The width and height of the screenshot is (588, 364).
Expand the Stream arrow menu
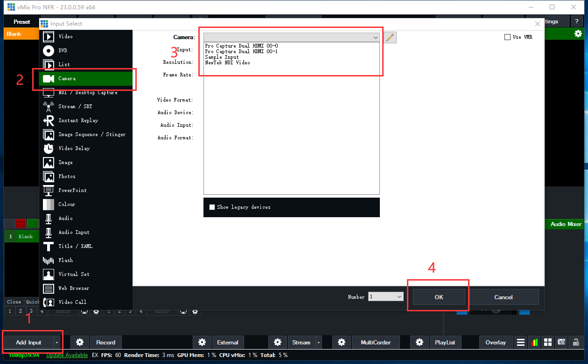coord(319,343)
